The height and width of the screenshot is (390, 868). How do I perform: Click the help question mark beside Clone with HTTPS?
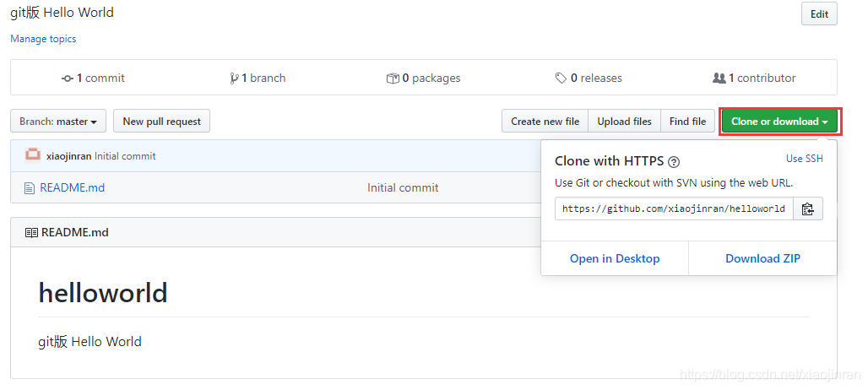coord(674,162)
